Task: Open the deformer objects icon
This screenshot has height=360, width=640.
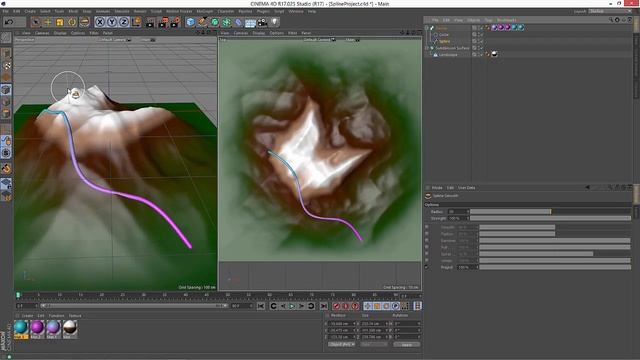Action: [x=239, y=22]
